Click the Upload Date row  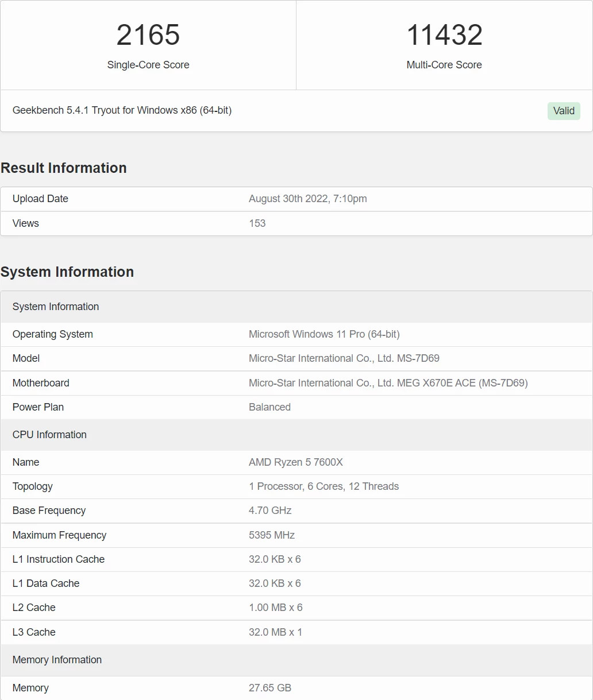tap(296, 199)
